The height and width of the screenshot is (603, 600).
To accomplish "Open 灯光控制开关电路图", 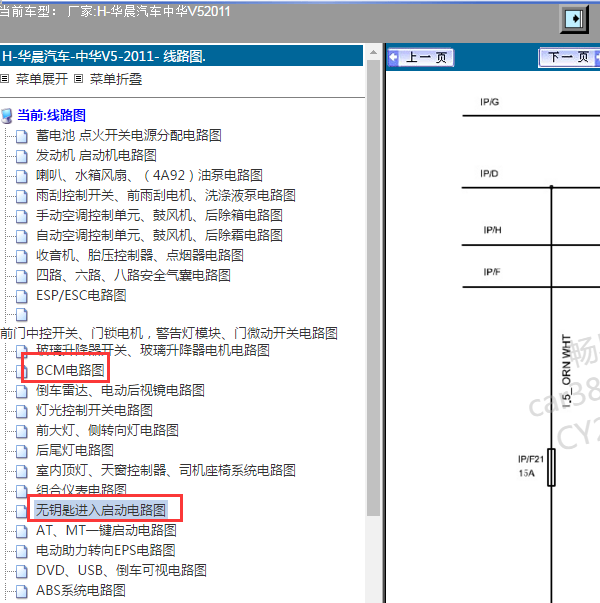I will 94,410.
